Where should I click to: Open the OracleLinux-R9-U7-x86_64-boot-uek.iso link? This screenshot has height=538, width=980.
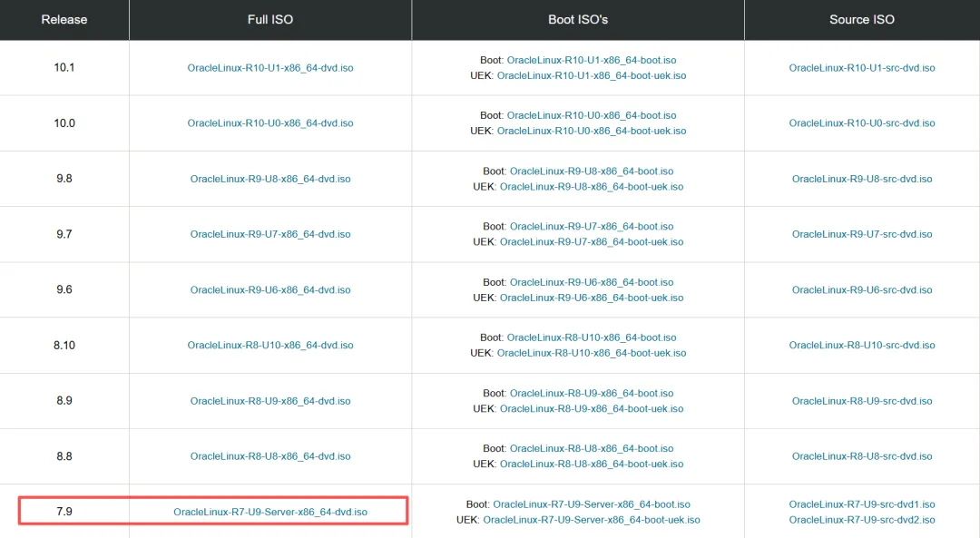(592, 242)
